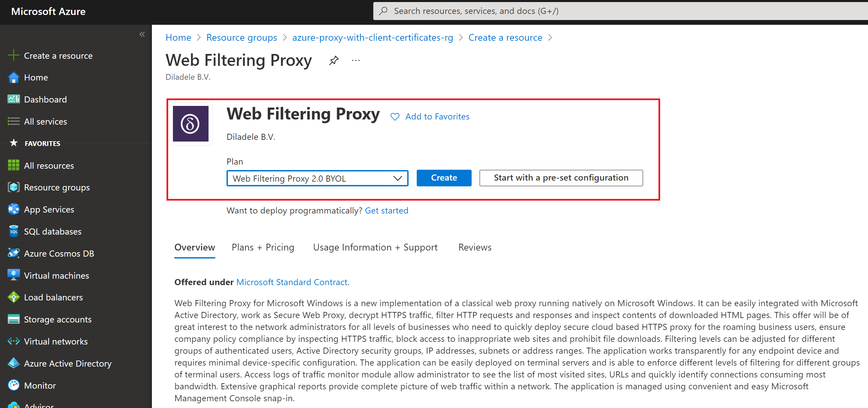
Task: Select Create a resource in sidebar
Action: 58,56
